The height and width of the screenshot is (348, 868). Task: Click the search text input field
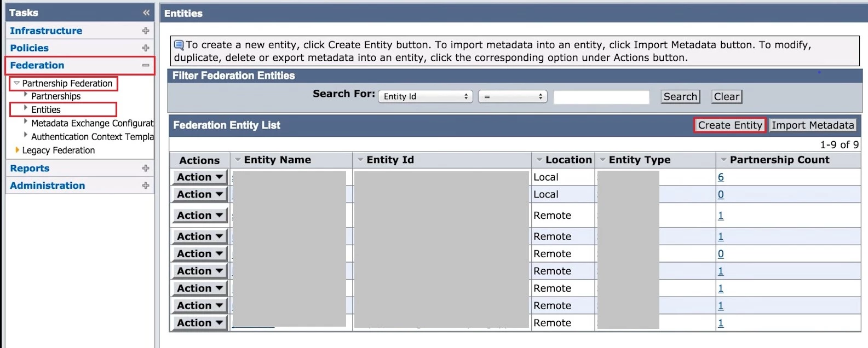coord(601,97)
